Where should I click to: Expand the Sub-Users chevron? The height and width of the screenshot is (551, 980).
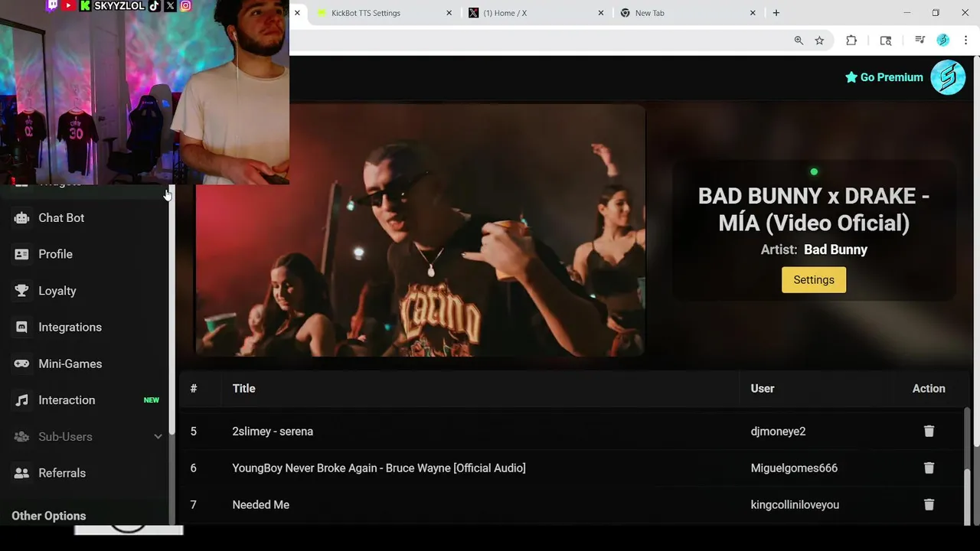click(x=158, y=437)
